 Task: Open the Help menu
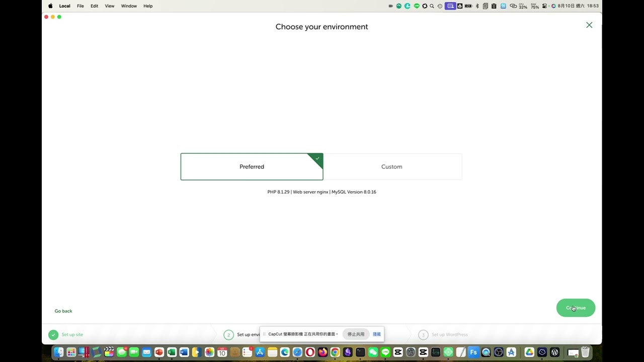[x=148, y=6]
